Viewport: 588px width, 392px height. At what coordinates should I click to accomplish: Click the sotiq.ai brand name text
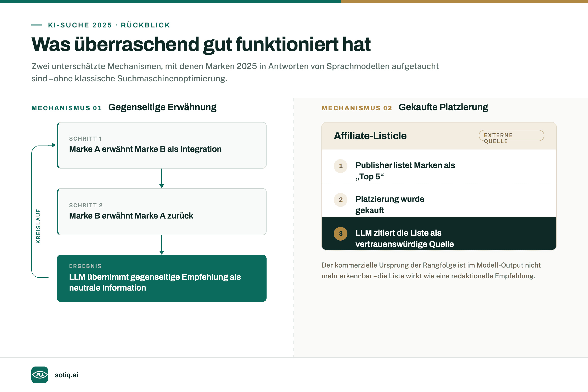pyautogui.click(x=66, y=375)
